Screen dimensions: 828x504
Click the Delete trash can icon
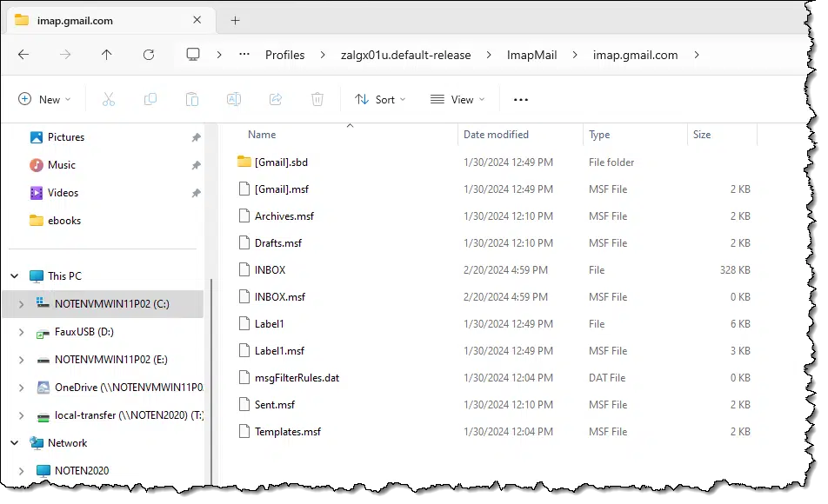click(x=317, y=99)
